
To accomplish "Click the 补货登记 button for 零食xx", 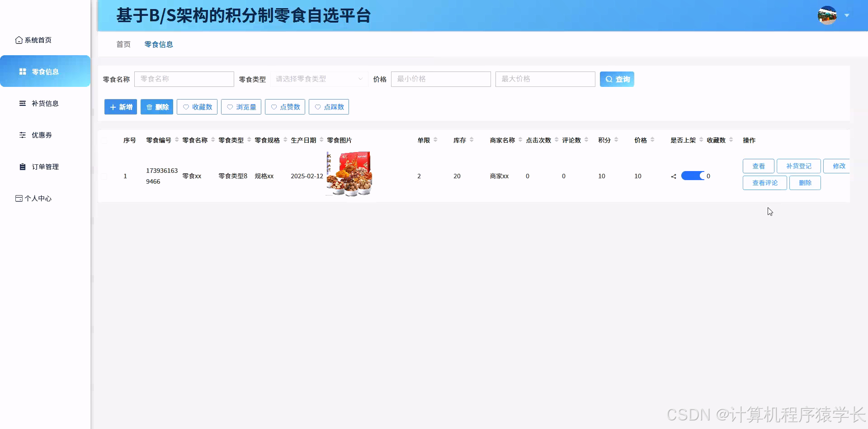I will (x=799, y=166).
